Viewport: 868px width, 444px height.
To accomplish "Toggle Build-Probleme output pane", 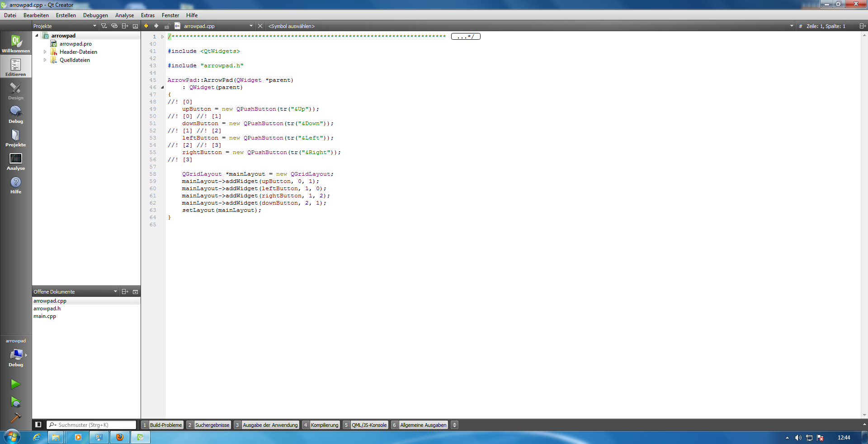I will 162,425.
